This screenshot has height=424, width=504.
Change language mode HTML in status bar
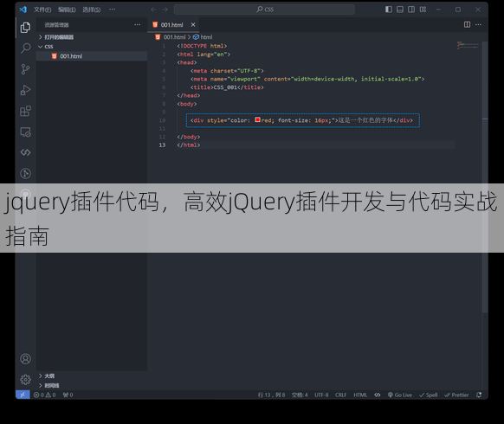360,395
